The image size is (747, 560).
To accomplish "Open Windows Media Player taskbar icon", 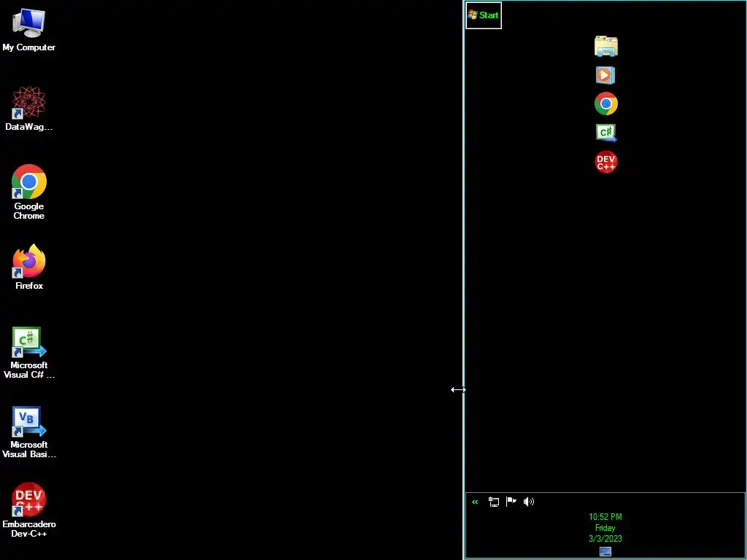I will [605, 75].
